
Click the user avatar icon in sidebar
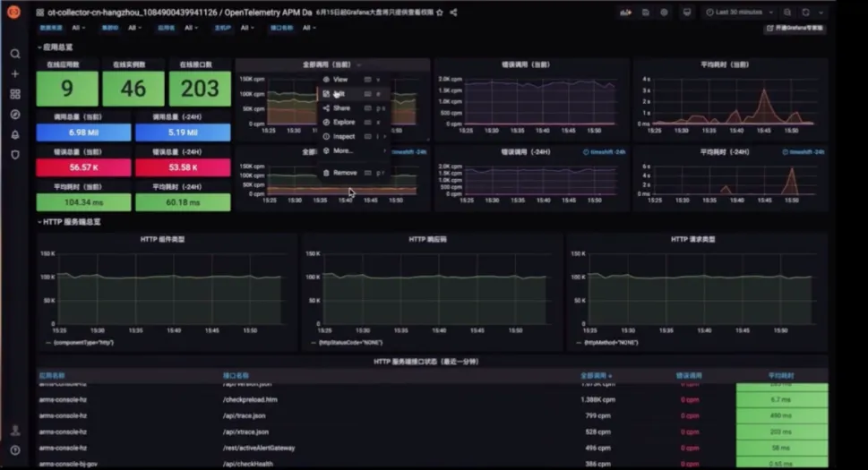[x=15, y=431]
